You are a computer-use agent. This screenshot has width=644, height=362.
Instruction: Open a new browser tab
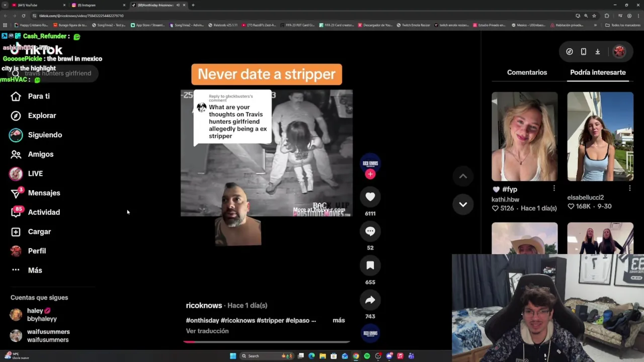pyautogui.click(x=193, y=5)
